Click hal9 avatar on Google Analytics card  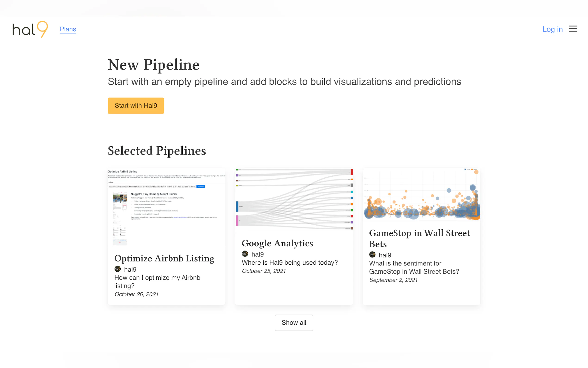(245, 254)
